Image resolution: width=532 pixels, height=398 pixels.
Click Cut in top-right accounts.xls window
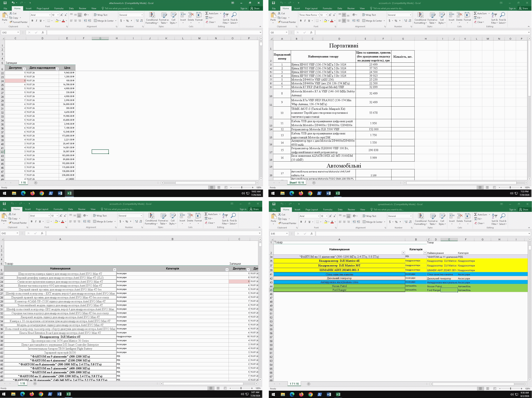coord(281,14)
